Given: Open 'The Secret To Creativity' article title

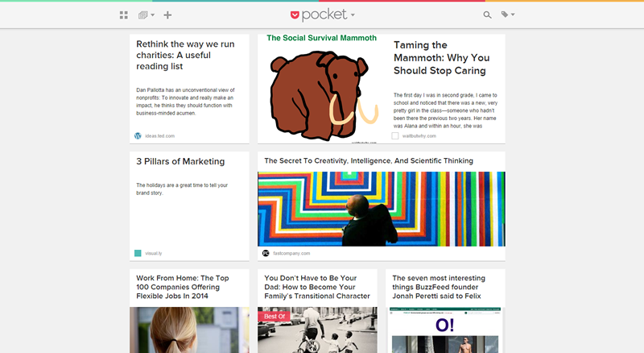Looking at the screenshot, I should coord(369,160).
